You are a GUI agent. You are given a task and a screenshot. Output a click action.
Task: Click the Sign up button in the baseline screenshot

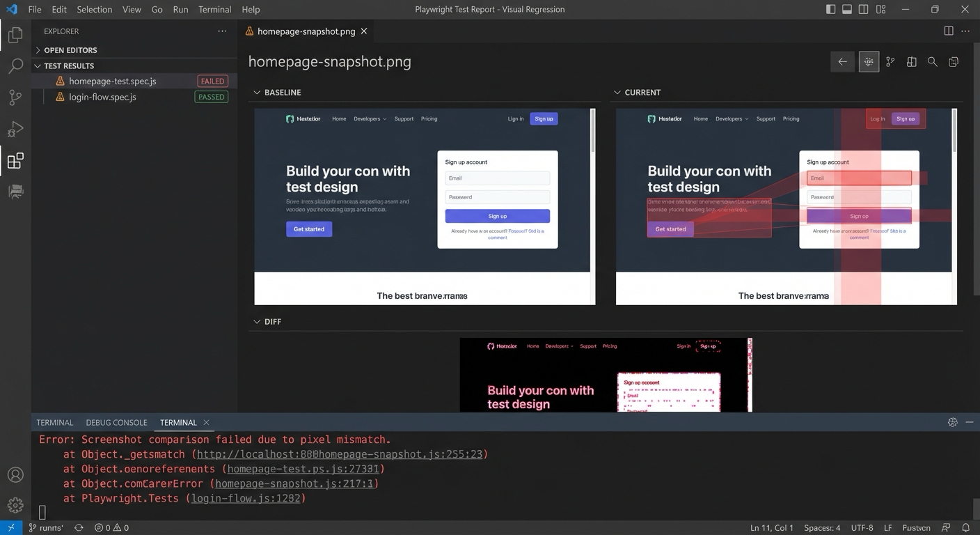click(x=497, y=215)
